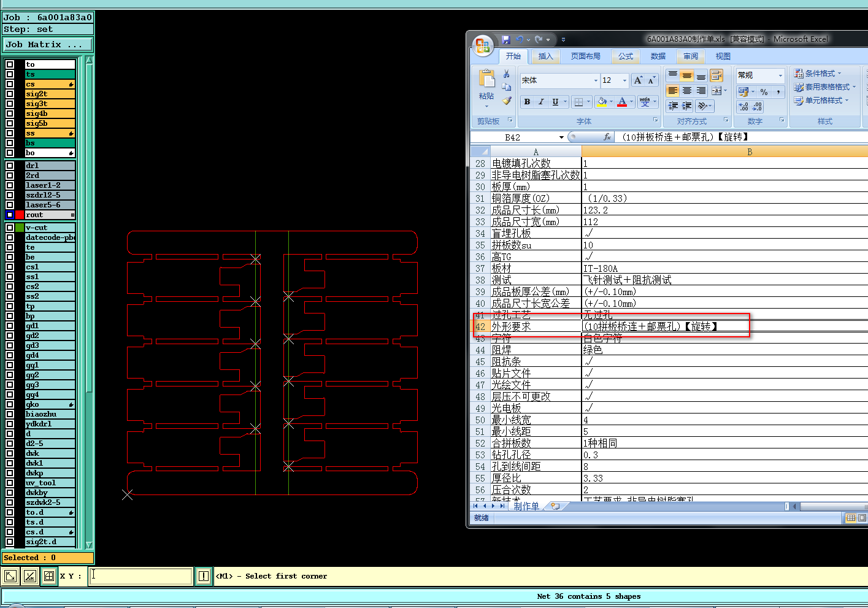868x608 pixels.
Task: Click the Increase Indent icon
Action: point(687,106)
